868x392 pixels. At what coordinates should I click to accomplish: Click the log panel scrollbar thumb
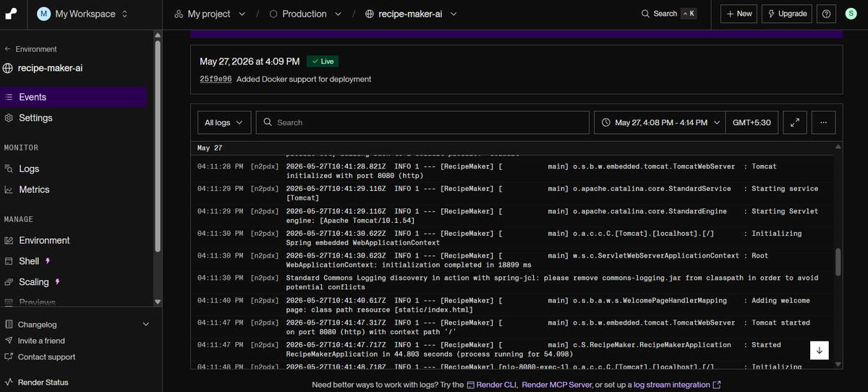coord(838,262)
